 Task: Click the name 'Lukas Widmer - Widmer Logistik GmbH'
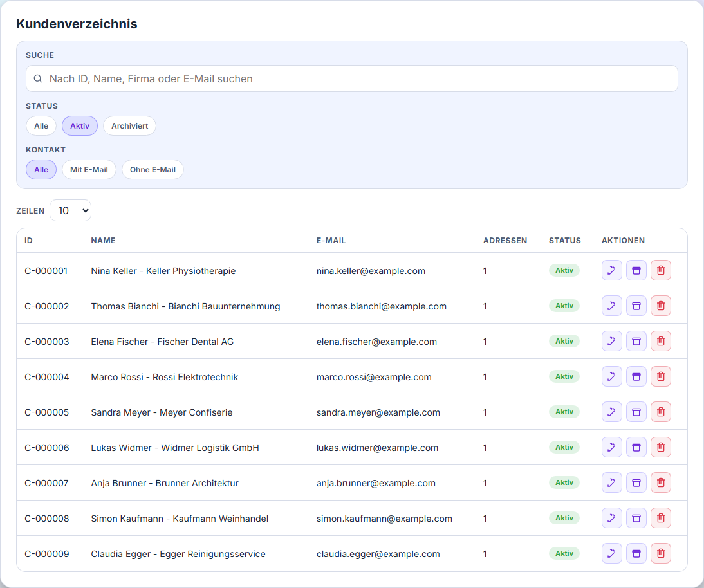click(175, 448)
